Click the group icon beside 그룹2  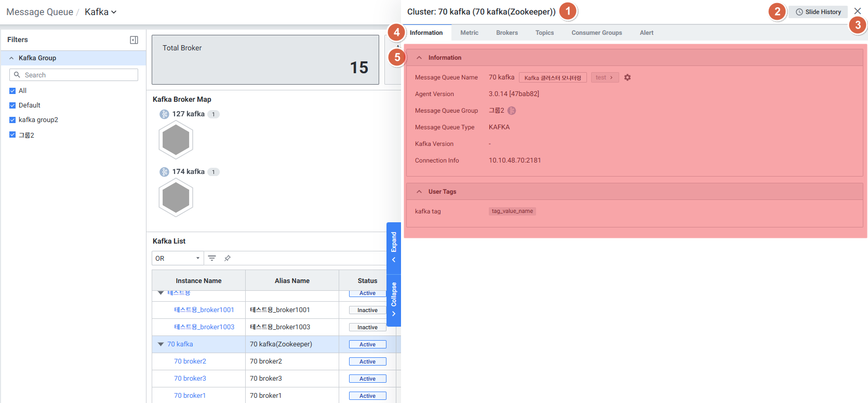coord(512,111)
